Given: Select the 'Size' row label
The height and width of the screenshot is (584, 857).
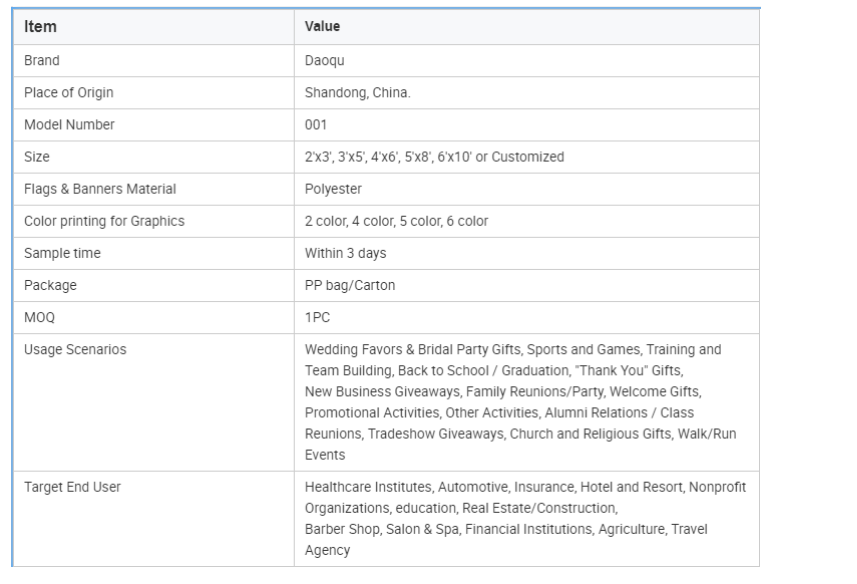Looking at the screenshot, I should point(37,157).
